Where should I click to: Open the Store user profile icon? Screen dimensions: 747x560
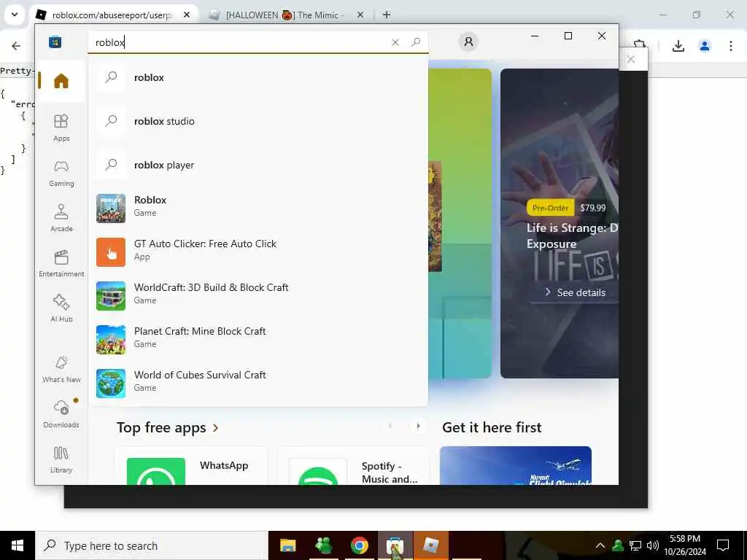click(468, 42)
